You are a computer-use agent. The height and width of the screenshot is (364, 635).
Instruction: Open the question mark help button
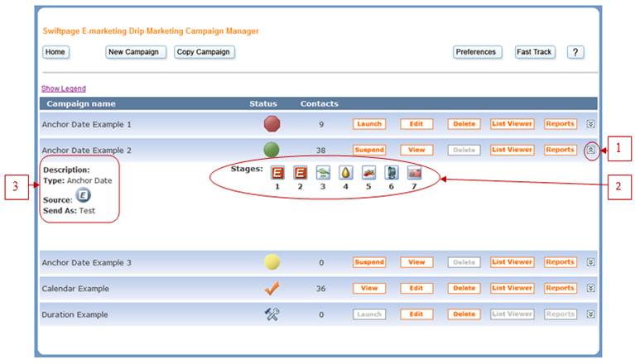click(575, 52)
